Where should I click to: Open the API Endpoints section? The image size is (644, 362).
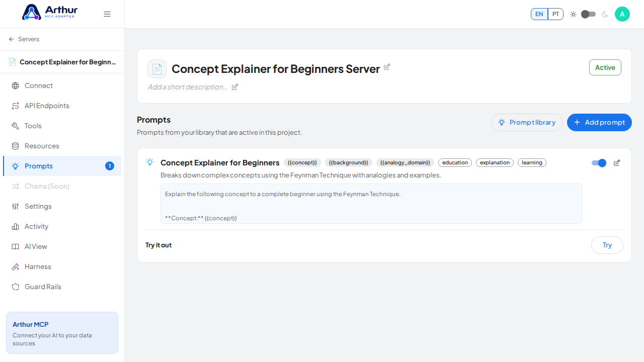click(62, 106)
